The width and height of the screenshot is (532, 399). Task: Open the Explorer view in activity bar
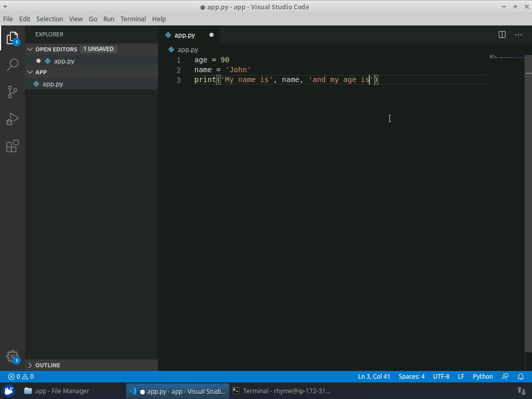(12, 38)
